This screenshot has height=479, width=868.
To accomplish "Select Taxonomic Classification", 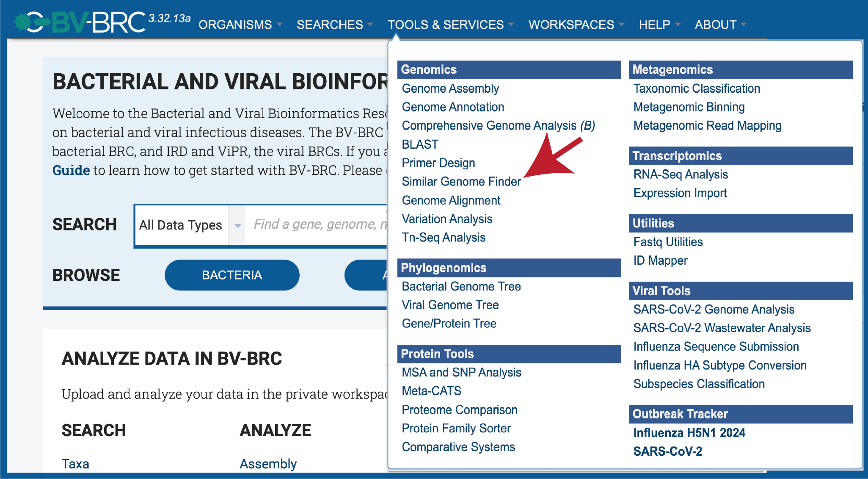I will tap(697, 89).
